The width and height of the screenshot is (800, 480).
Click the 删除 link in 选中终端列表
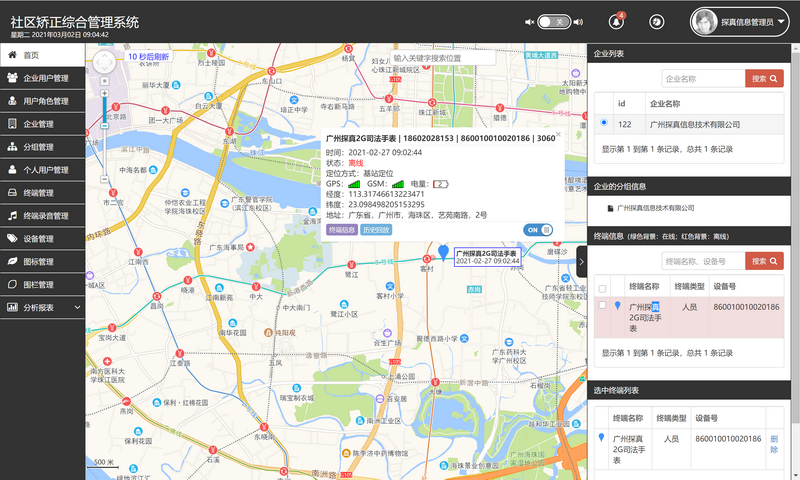click(x=774, y=444)
